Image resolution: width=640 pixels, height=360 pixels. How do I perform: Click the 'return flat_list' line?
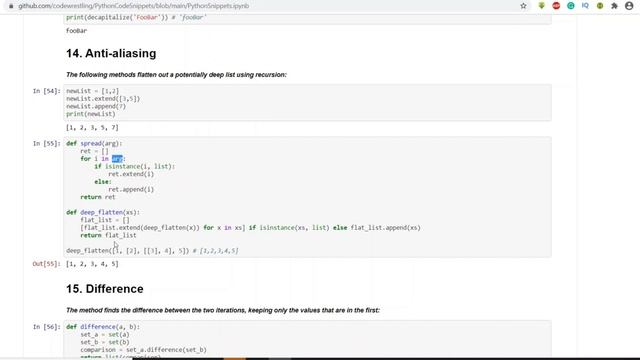pos(109,236)
